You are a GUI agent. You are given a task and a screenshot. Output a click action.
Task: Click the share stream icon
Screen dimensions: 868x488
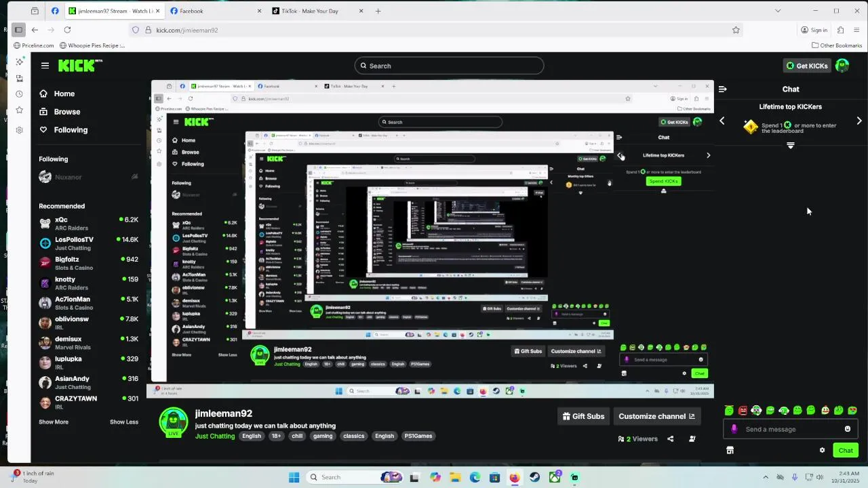coord(671,439)
